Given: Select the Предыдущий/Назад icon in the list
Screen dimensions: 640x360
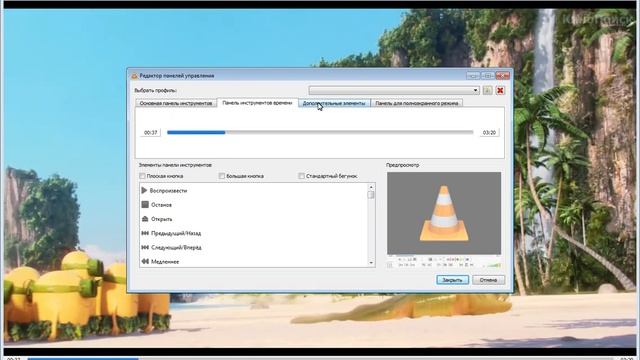Looking at the screenshot, I should click(145, 233).
